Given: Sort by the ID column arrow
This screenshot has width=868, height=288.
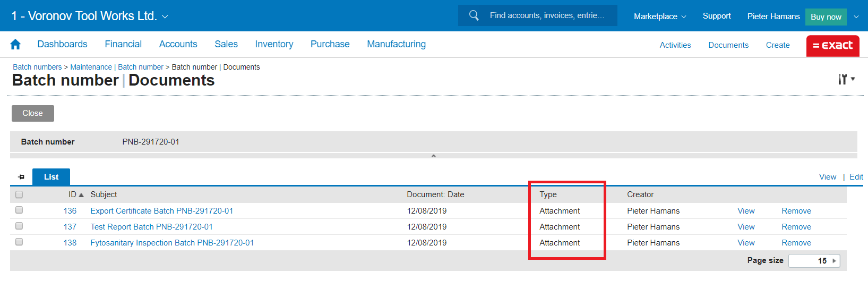Looking at the screenshot, I should click(81, 195).
